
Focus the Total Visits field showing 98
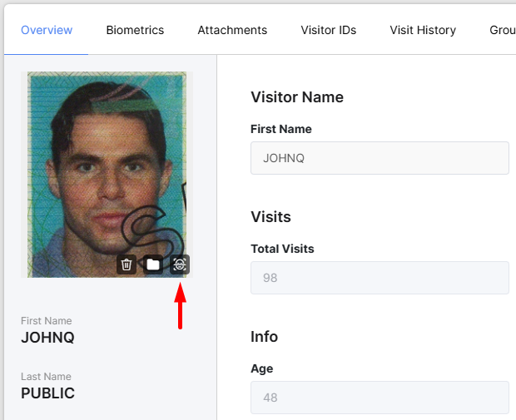[380, 278]
